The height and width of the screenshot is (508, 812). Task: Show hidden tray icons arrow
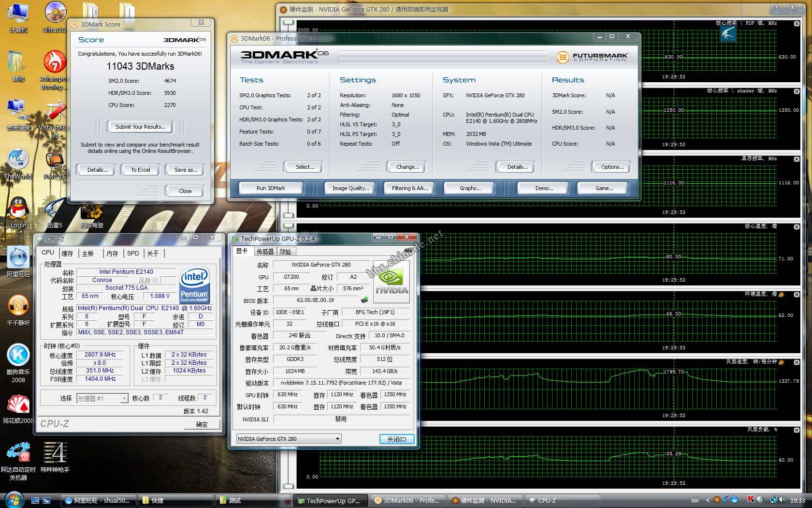(x=708, y=501)
